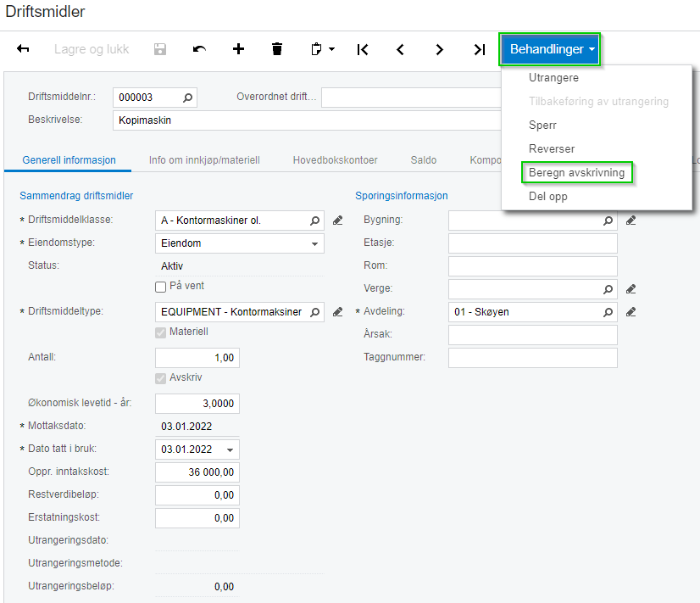Click the Behandlinger button
Viewport: 700px width, 603px height.
[550, 49]
